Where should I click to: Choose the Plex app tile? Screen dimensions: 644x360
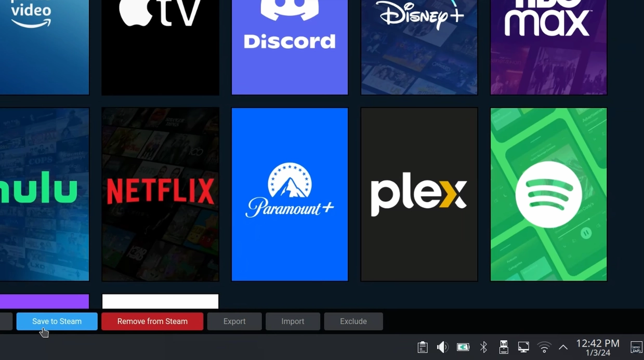419,194
